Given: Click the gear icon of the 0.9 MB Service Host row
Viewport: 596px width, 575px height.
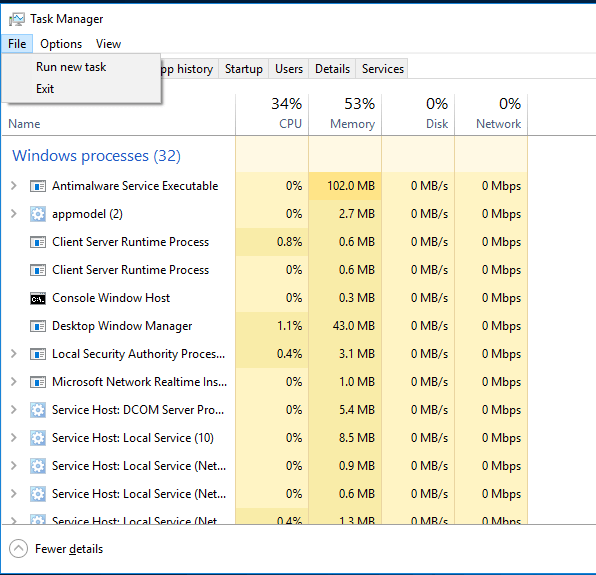Looking at the screenshot, I should [x=38, y=466].
